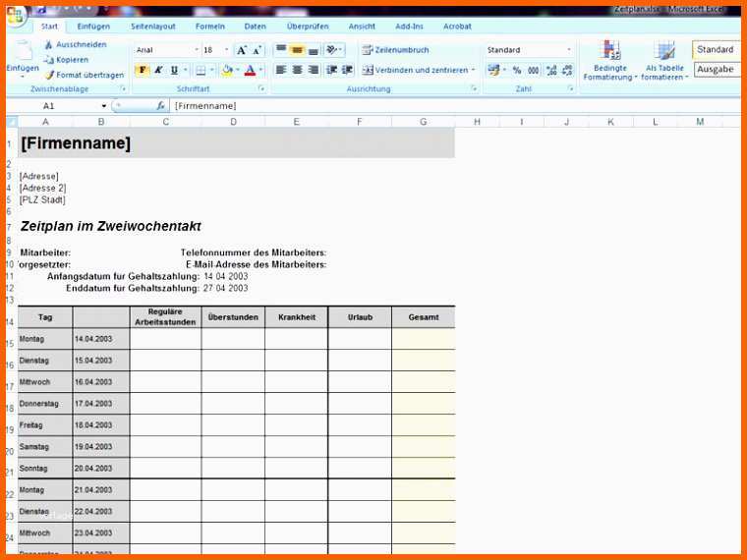Align text left
The height and width of the screenshot is (560, 747).
tap(281, 70)
